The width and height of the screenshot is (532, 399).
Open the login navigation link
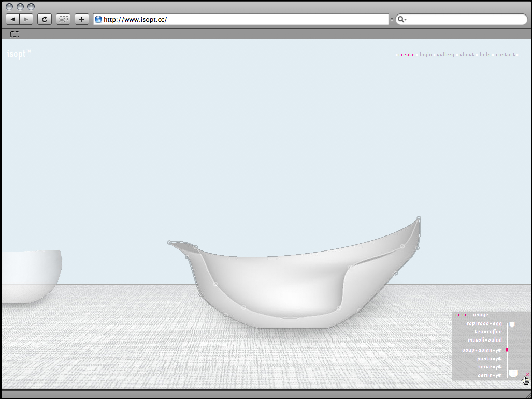coord(426,54)
